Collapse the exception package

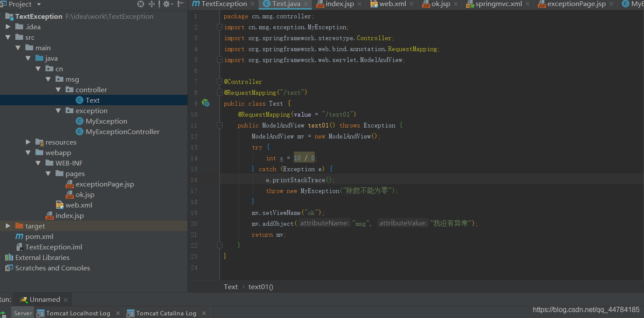tap(58, 111)
